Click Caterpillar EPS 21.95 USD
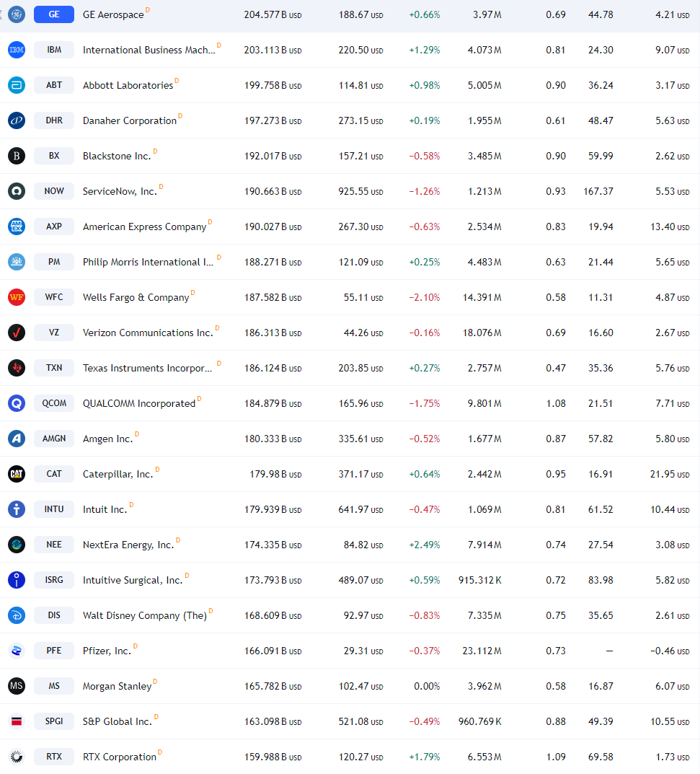The width and height of the screenshot is (700, 774). pyautogui.click(x=670, y=475)
